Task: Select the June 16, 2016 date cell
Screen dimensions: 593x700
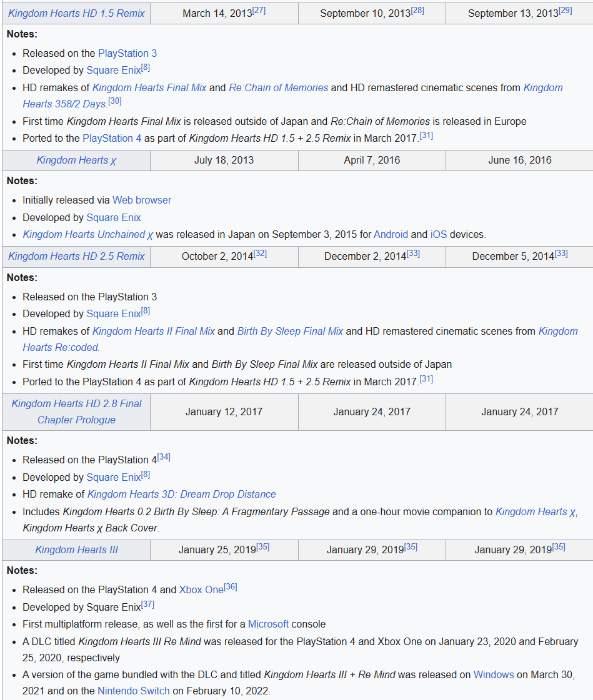Action: pyautogui.click(x=520, y=160)
